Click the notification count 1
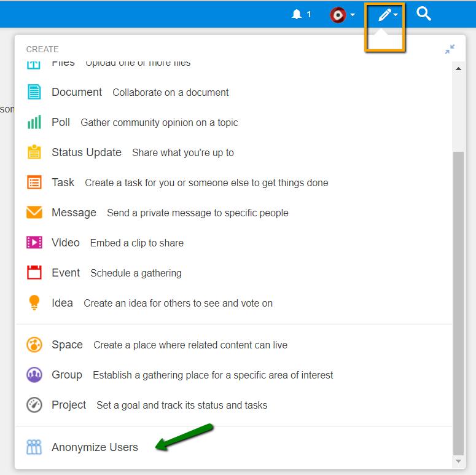The image size is (476, 475). (x=309, y=14)
